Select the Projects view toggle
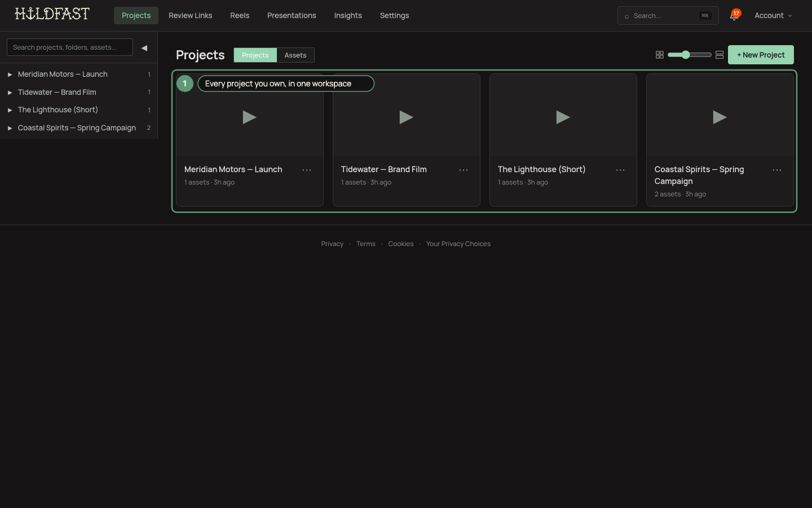Image resolution: width=812 pixels, height=508 pixels. click(x=255, y=55)
